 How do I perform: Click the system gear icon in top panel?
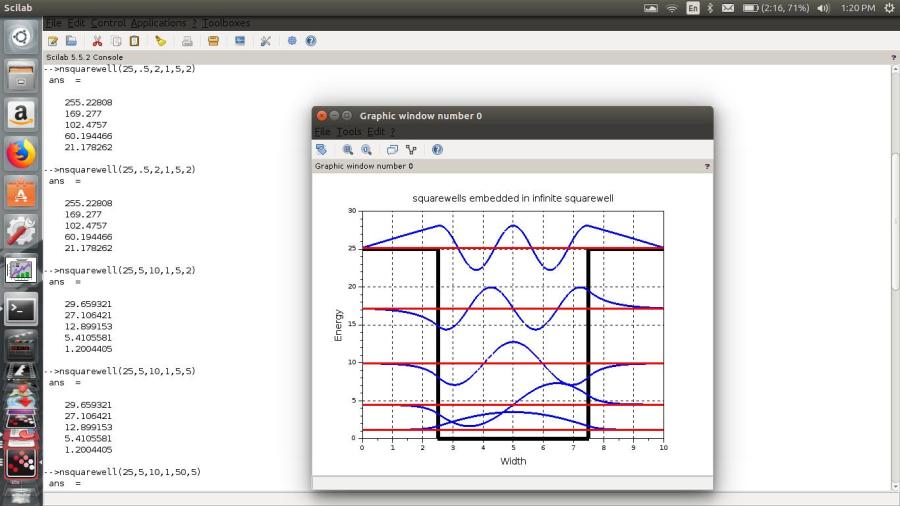[888, 8]
